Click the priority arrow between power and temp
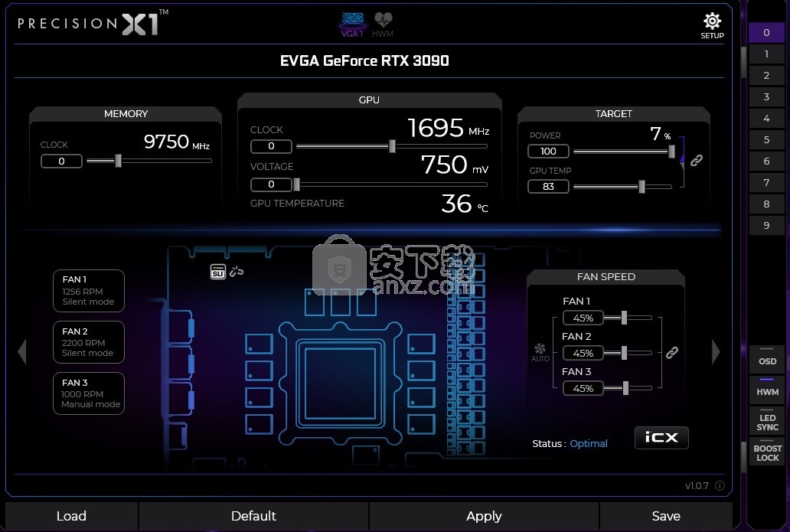The width and height of the screenshot is (790, 532). coord(682,162)
